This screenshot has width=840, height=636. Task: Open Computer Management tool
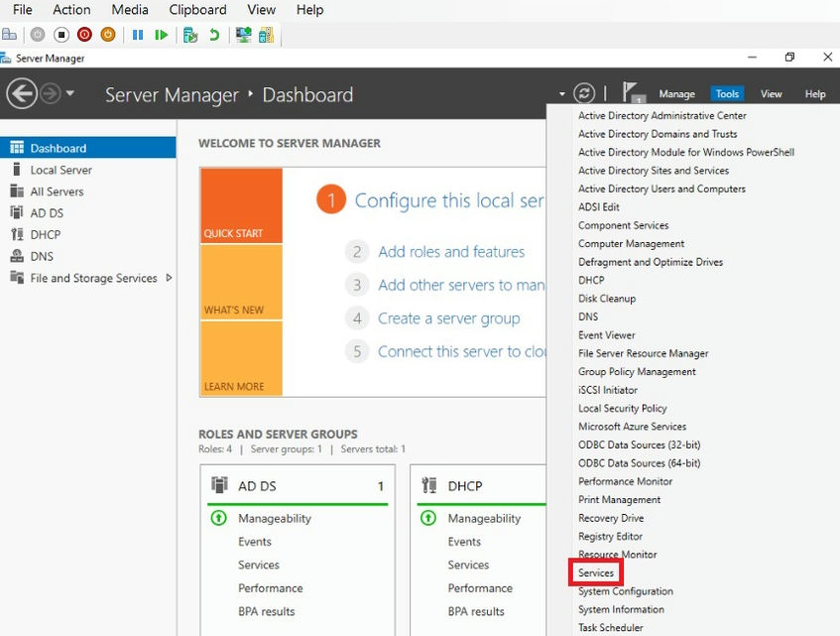631,243
